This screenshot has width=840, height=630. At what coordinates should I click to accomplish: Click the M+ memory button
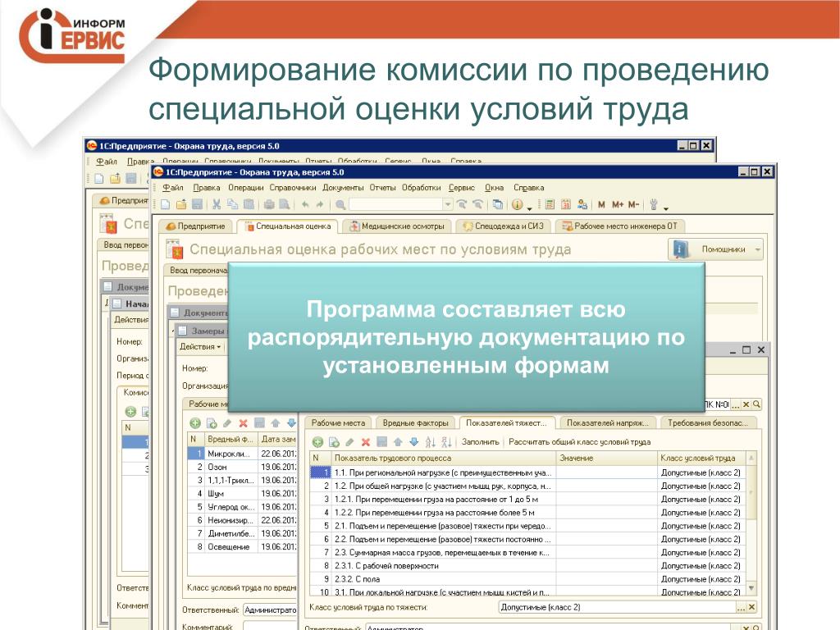point(618,204)
